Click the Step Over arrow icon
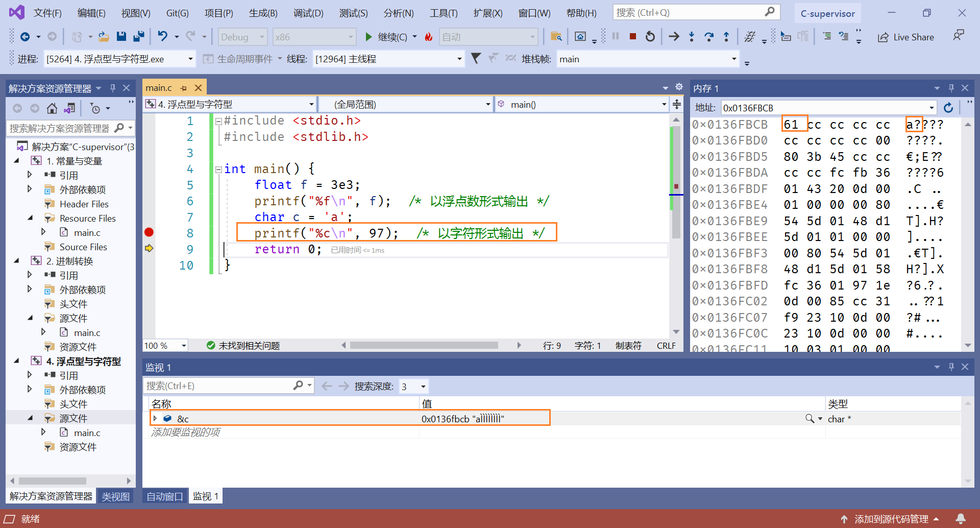 pos(709,37)
